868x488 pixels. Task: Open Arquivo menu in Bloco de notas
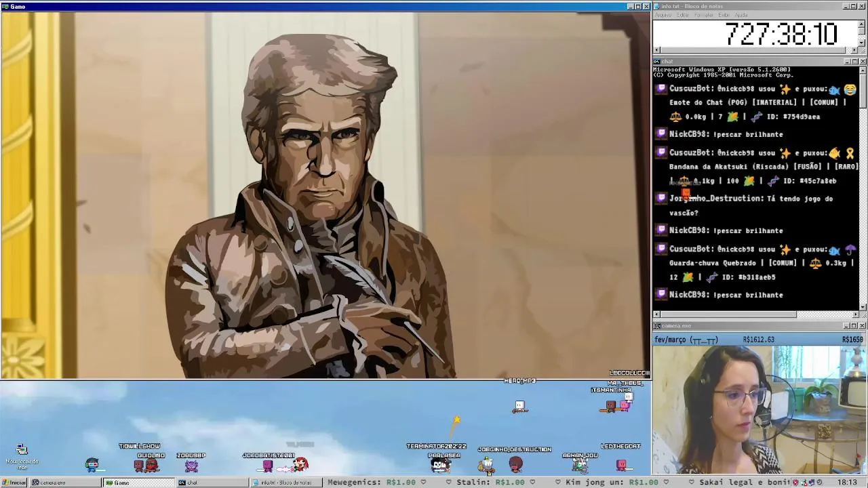[663, 15]
